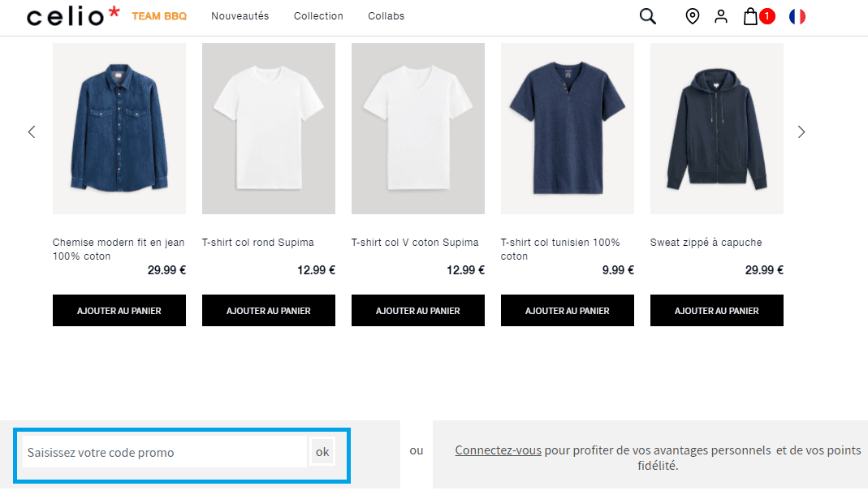Click the promo code input field
Viewport: 868px width, 495px height.
point(162,451)
